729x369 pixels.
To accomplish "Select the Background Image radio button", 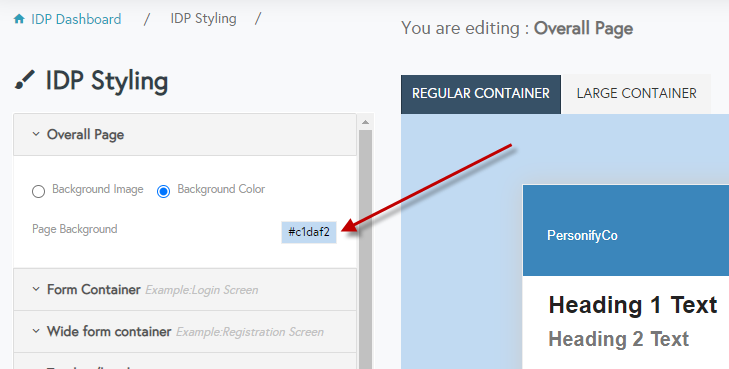I will click(38, 191).
